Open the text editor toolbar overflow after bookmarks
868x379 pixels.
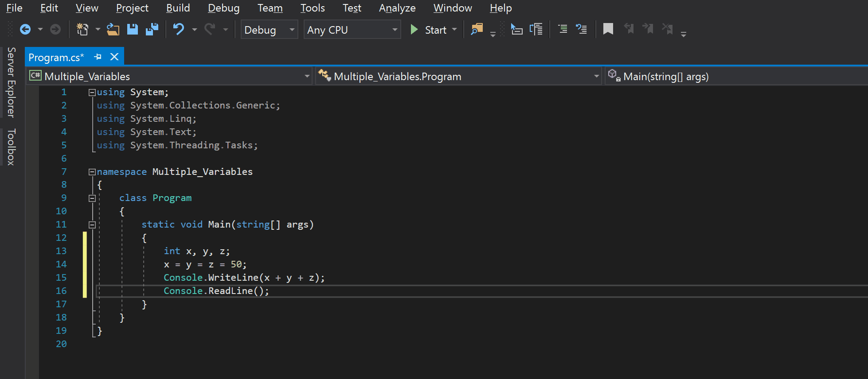point(684,34)
